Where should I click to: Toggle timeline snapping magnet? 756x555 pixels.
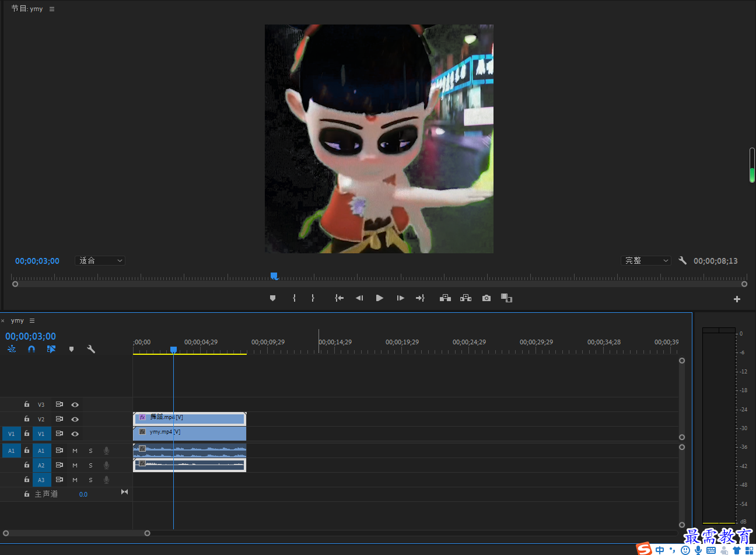(32, 349)
